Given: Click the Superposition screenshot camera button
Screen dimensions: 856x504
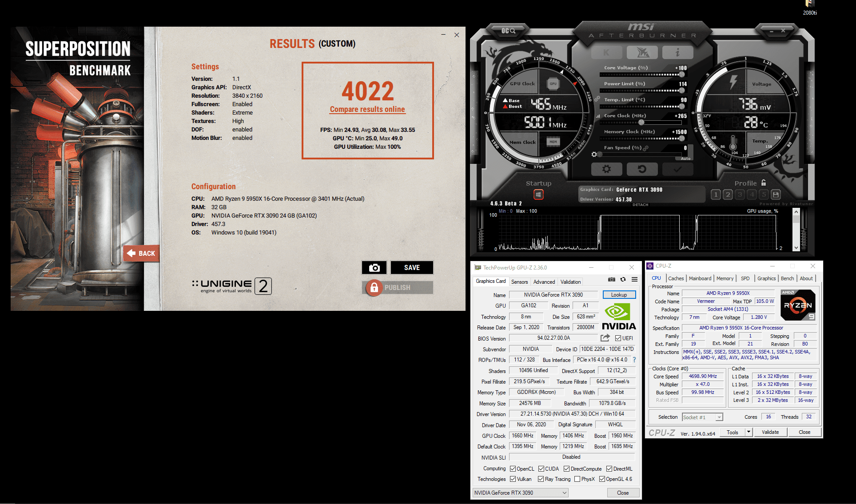Looking at the screenshot, I should point(374,267).
